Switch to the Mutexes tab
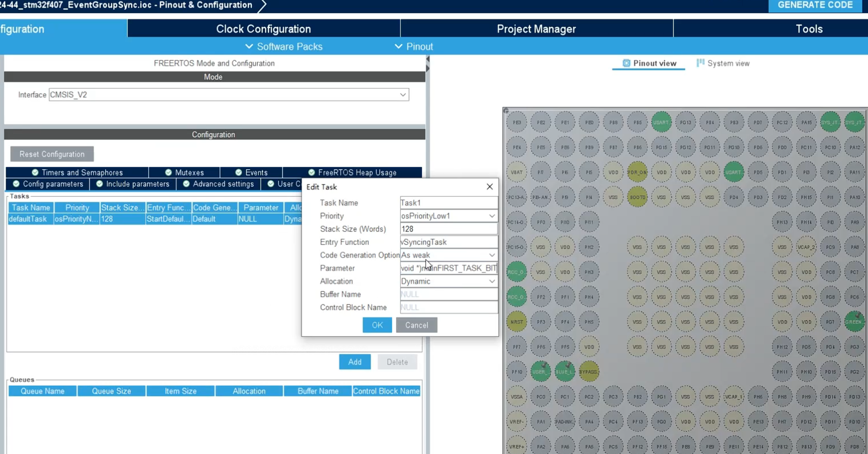This screenshot has width=868, height=454. click(184, 172)
